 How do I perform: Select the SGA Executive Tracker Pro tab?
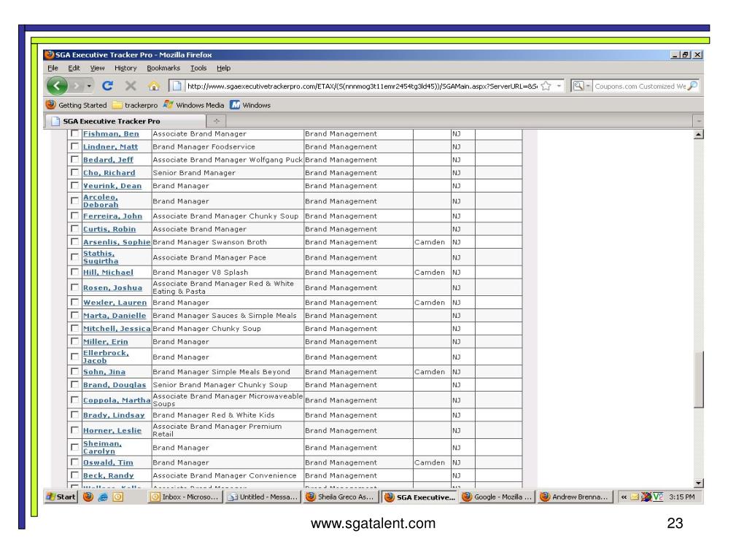coord(125,121)
